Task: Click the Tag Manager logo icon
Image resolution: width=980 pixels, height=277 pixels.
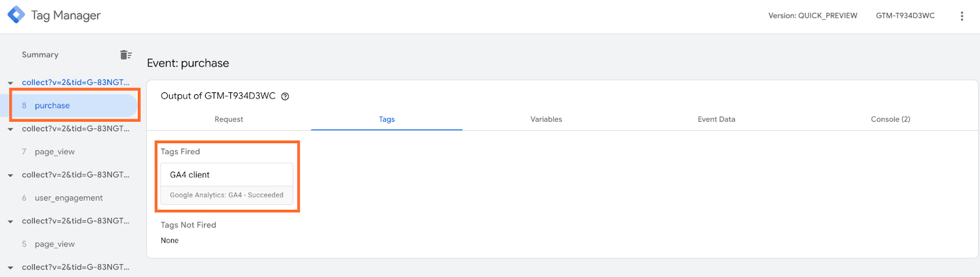Action: [16, 15]
